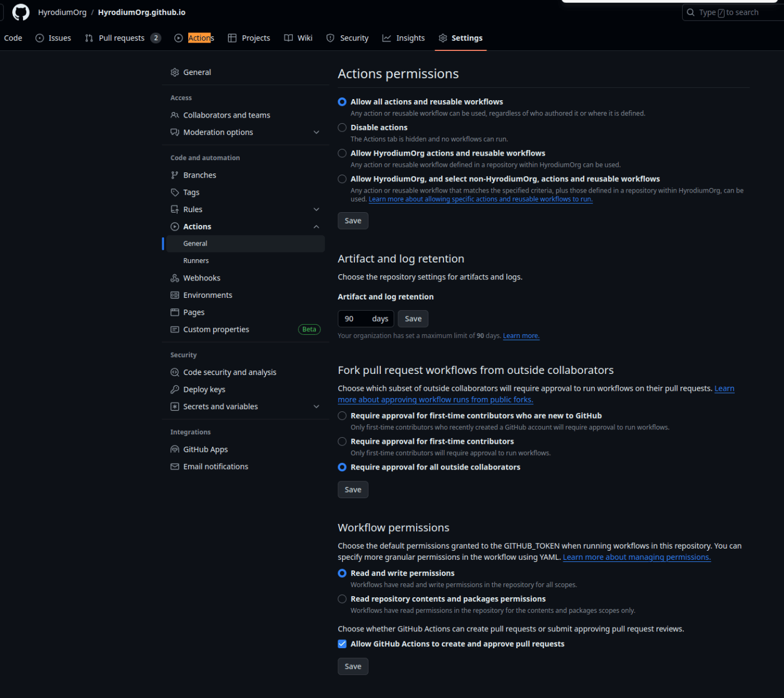784x698 pixels.
Task: Open link about allowing specific actions
Action: (x=480, y=199)
